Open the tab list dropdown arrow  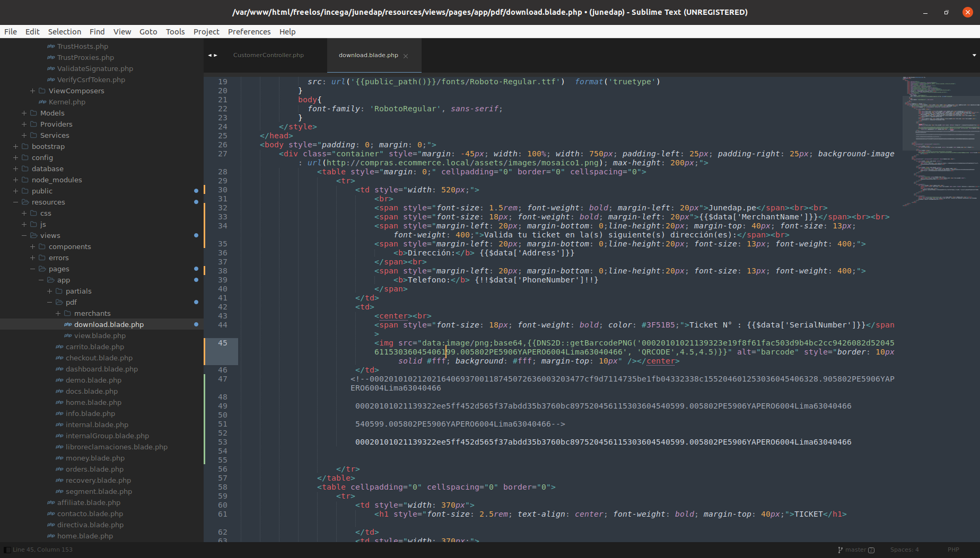pos(974,55)
